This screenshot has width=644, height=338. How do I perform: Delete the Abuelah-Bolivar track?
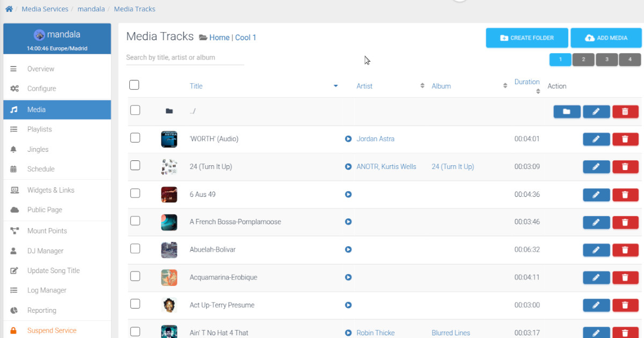pyautogui.click(x=625, y=250)
